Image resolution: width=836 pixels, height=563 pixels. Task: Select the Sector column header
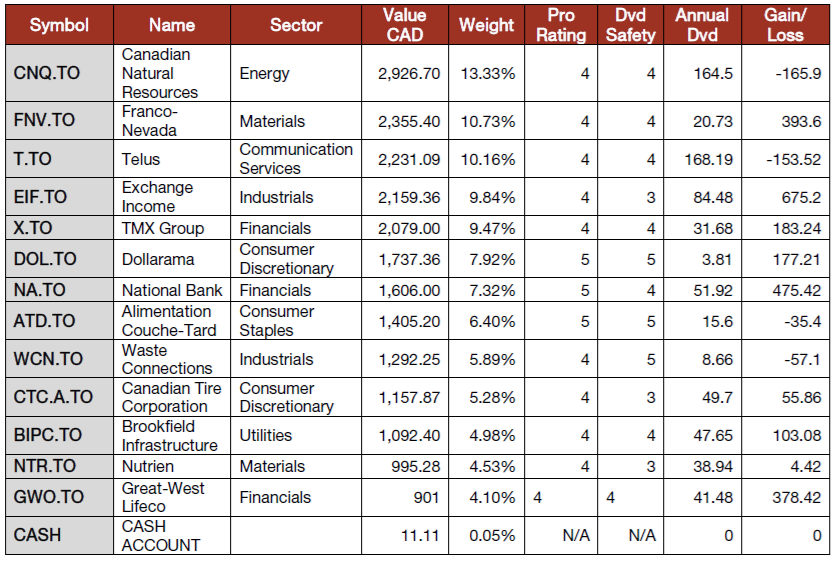pyautogui.click(x=296, y=25)
